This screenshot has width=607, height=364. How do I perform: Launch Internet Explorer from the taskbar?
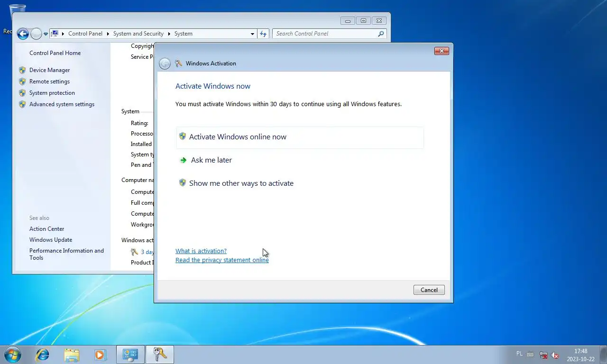click(x=43, y=355)
